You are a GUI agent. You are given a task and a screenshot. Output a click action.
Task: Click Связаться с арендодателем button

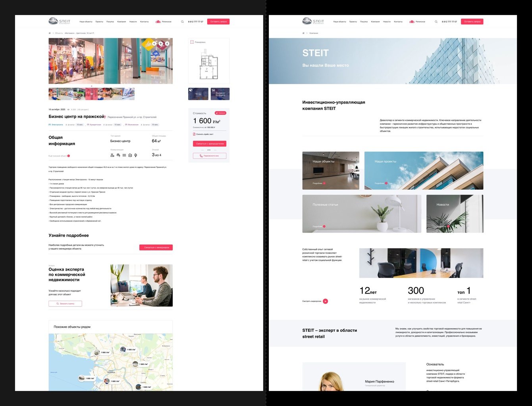(210, 144)
